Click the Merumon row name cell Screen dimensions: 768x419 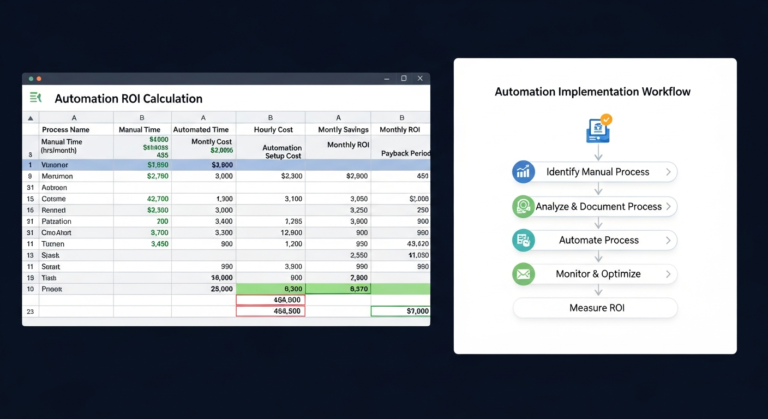tap(76, 176)
